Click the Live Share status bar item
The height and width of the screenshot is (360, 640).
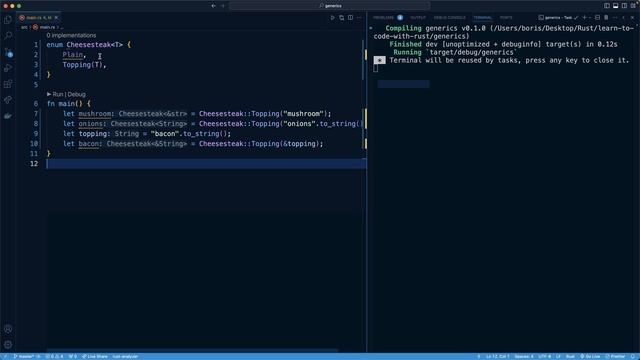94,356
